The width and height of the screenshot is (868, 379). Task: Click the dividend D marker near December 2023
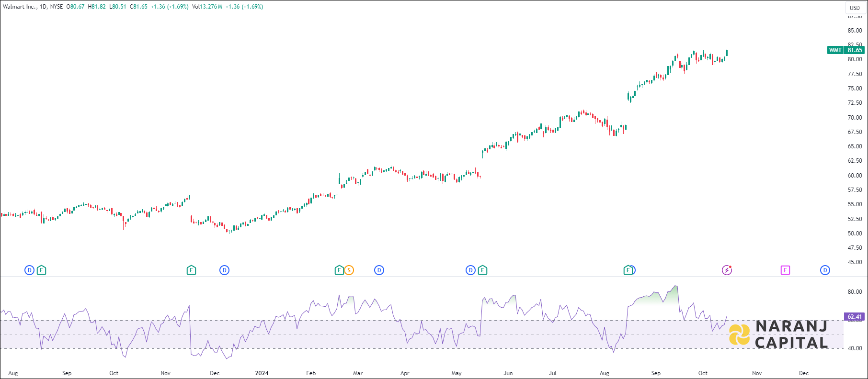(224, 270)
